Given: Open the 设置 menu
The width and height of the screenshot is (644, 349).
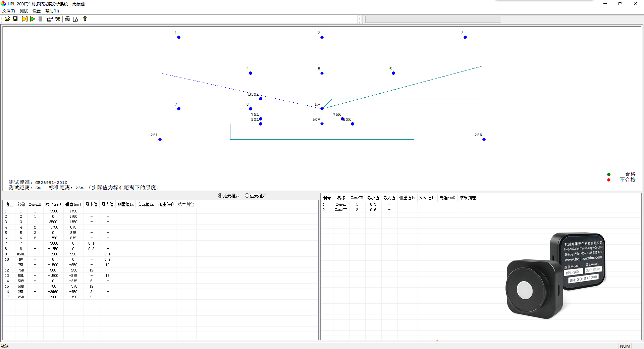Looking at the screenshot, I should (37, 11).
